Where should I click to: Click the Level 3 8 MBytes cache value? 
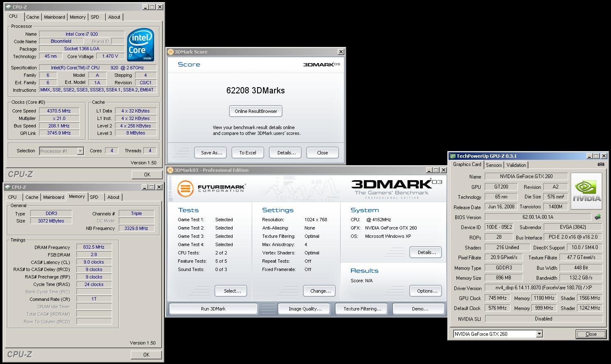pyautogui.click(x=136, y=133)
